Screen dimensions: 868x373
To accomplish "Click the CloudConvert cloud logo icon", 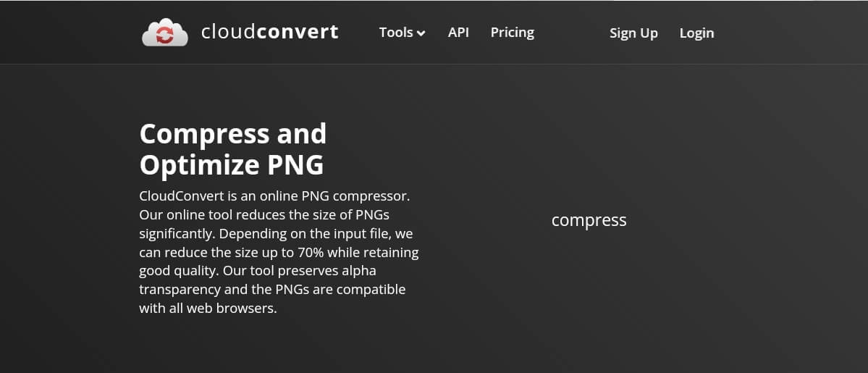I will pyautogui.click(x=165, y=32).
